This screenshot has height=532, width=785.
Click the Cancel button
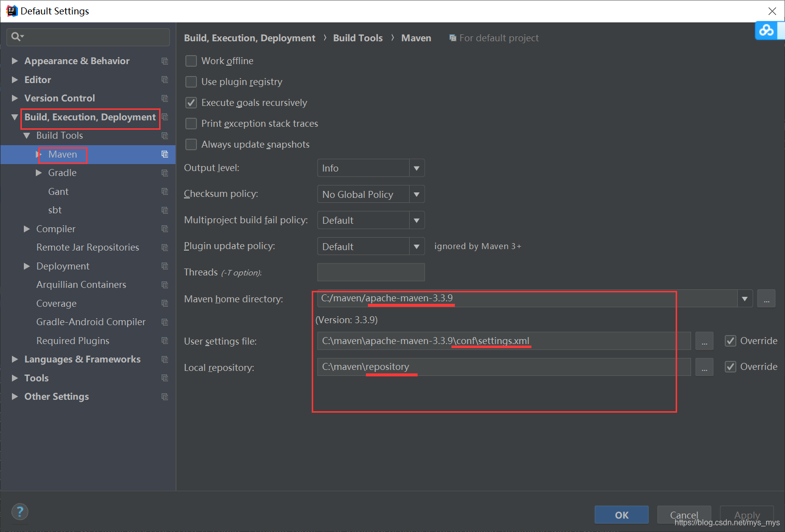684,515
